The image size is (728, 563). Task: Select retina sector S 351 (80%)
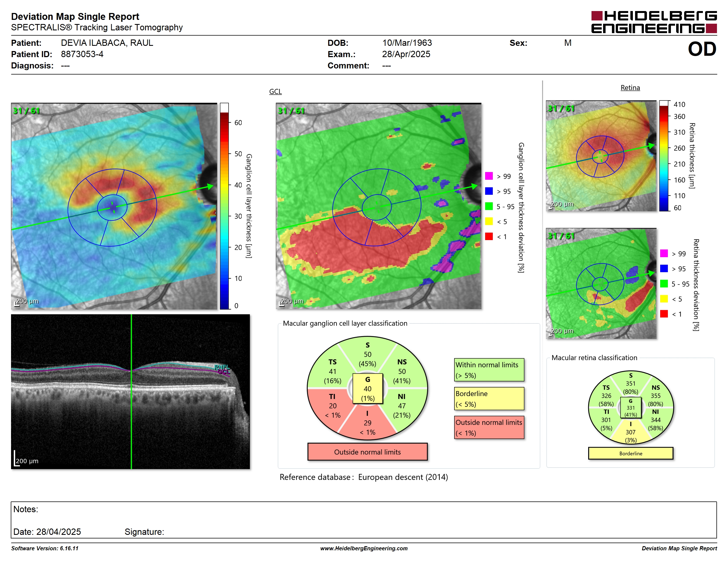click(631, 384)
